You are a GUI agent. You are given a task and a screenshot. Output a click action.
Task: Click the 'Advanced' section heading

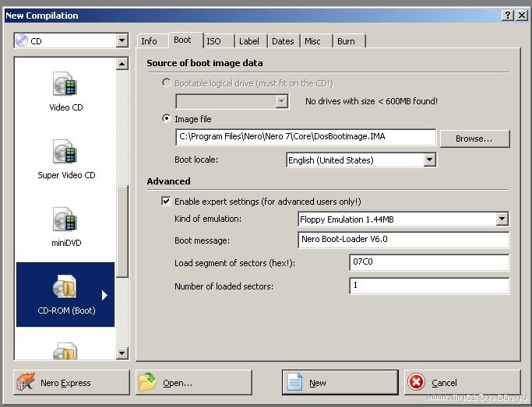[168, 181]
